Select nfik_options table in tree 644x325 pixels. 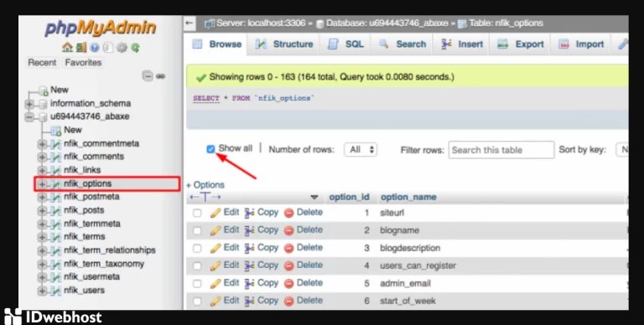[87, 183]
